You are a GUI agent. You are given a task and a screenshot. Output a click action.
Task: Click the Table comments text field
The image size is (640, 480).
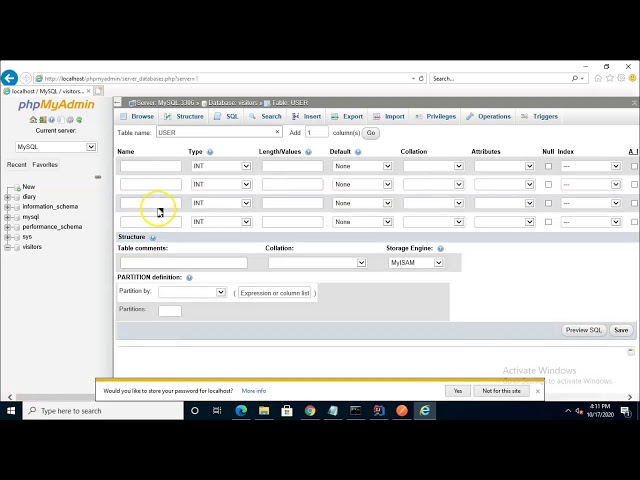[x=184, y=263]
